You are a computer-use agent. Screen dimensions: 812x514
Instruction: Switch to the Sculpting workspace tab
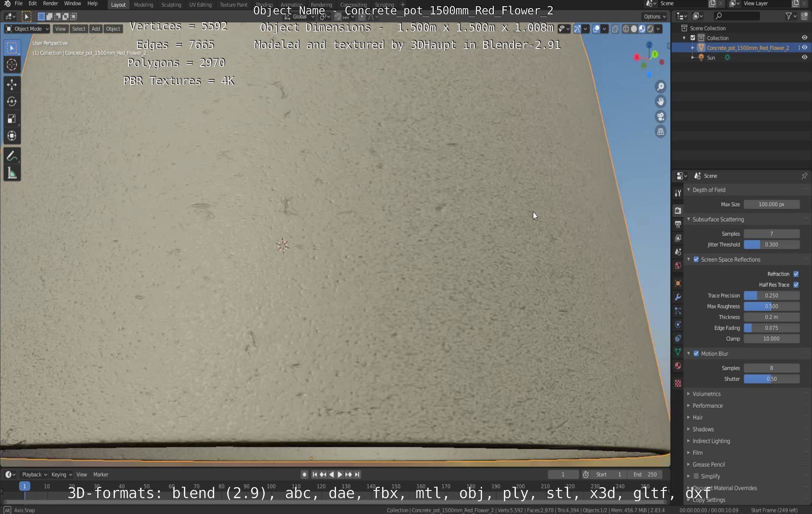tap(171, 5)
